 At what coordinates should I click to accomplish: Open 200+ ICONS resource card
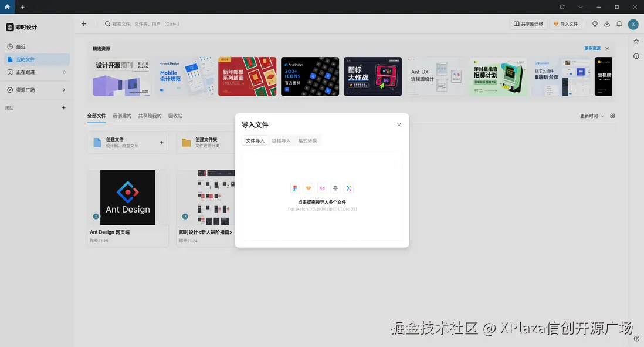pyautogui.click(x=310, y=76)
